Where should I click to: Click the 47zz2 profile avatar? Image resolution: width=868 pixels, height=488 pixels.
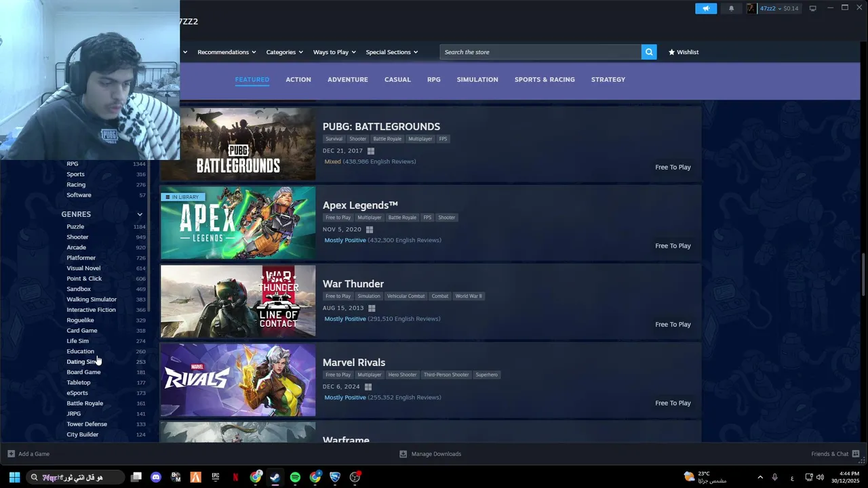[751, 8]
